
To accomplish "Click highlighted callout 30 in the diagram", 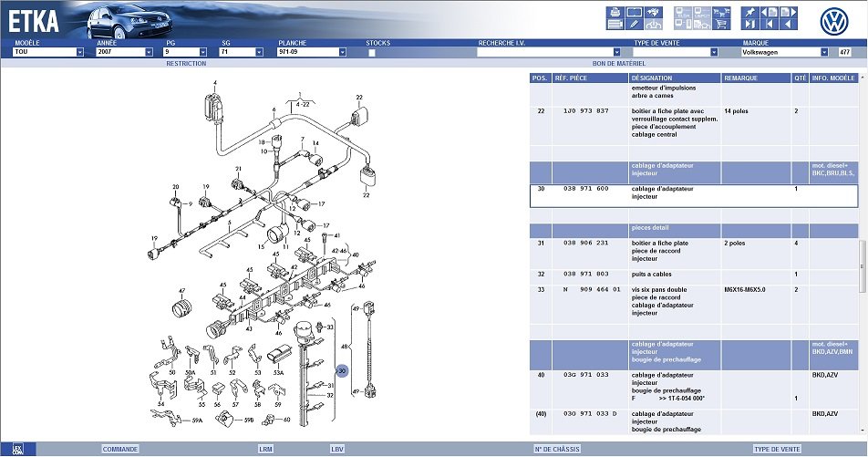I will (x=342, y=370).
